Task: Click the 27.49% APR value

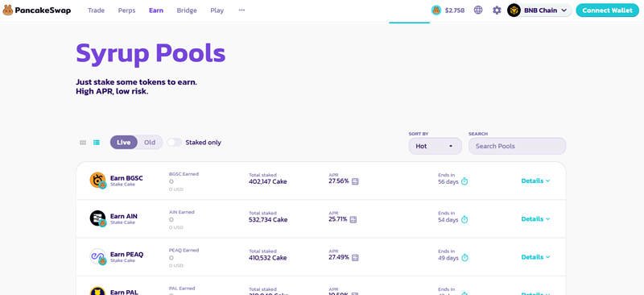Action: [x=339, y=258]
